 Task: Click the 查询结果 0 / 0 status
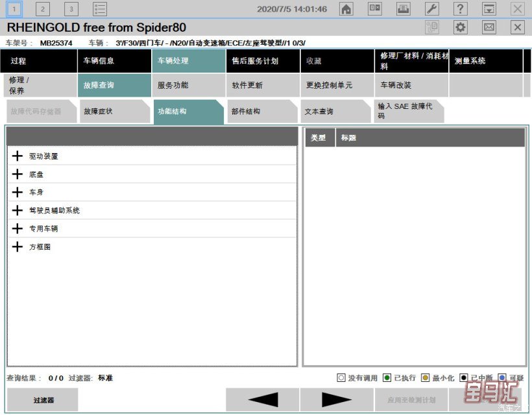(34, 378)
